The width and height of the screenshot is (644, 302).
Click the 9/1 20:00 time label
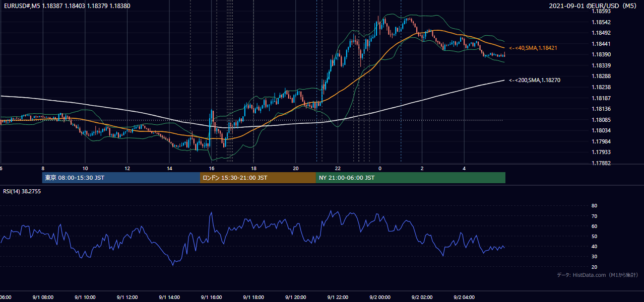point(296,297)
